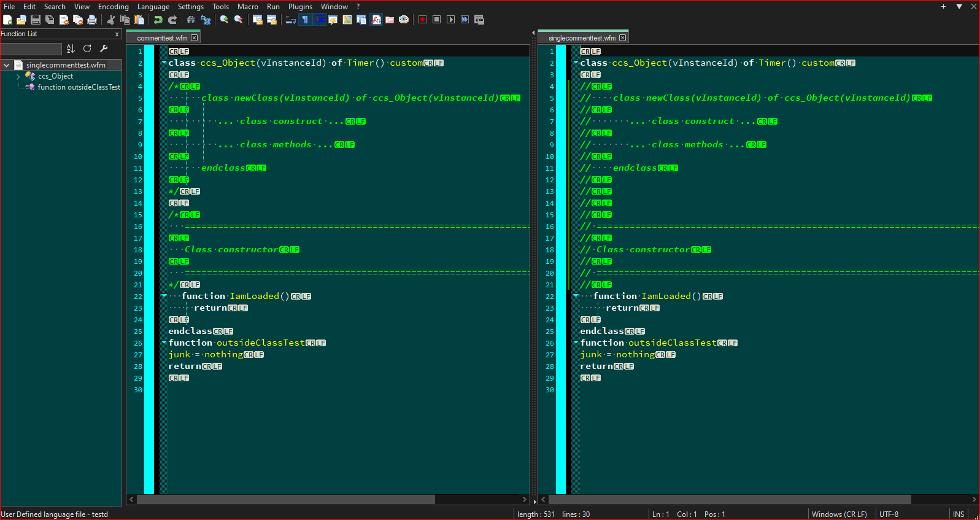Click the UTF-8 encoding status bar entry

889,514
